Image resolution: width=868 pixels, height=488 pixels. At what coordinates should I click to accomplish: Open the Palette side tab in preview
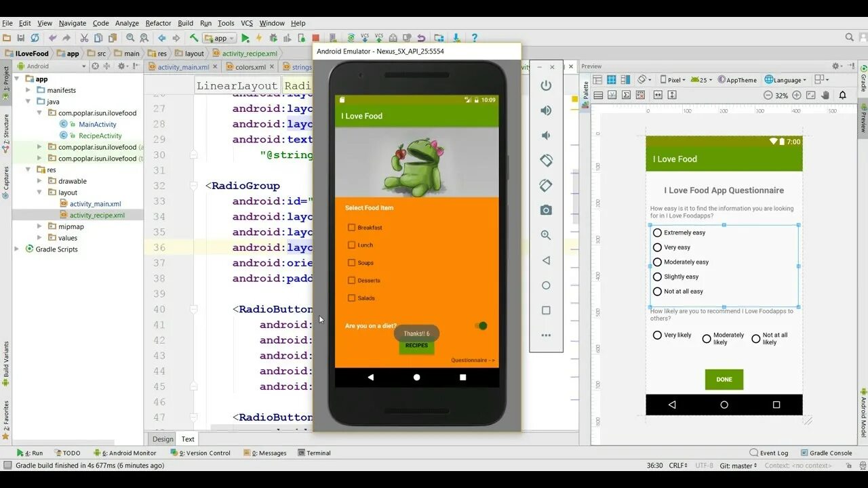coord(586,91)
